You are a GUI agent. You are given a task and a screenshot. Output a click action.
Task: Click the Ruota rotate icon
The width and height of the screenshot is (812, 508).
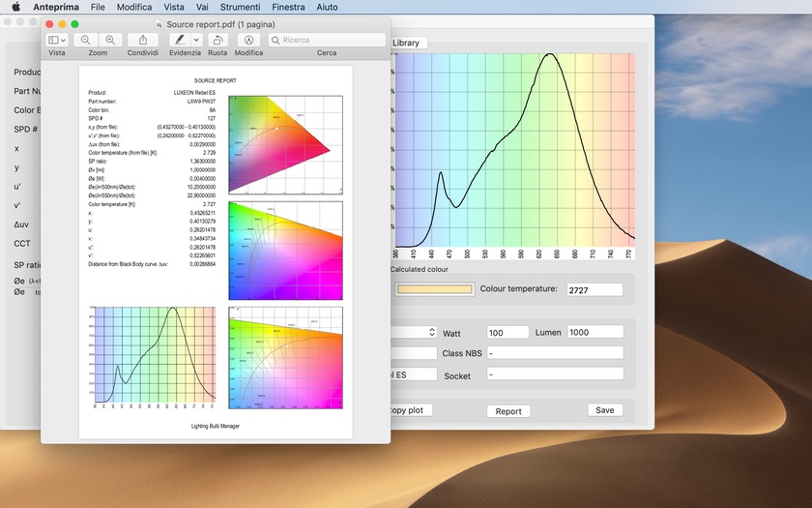217,40
